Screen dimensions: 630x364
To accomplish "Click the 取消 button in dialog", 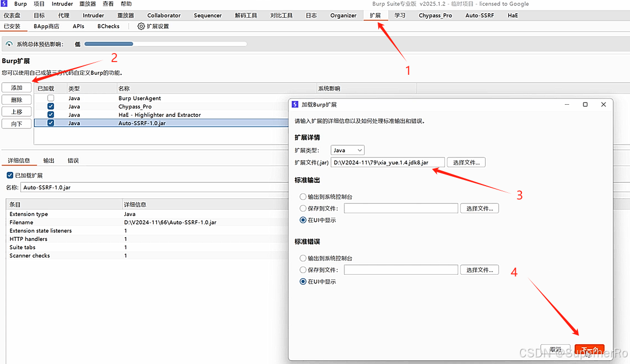I will pyautogui.click(x=555, y=350).
